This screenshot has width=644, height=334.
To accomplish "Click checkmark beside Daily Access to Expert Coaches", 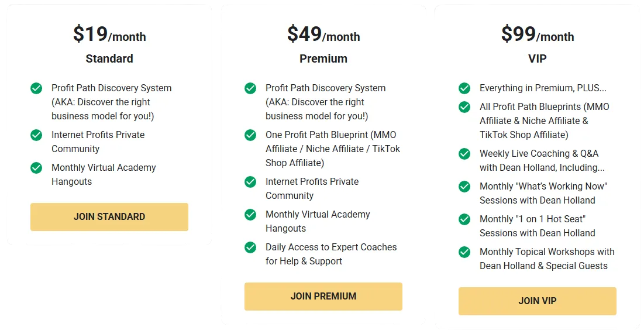I will pos(250,247).
